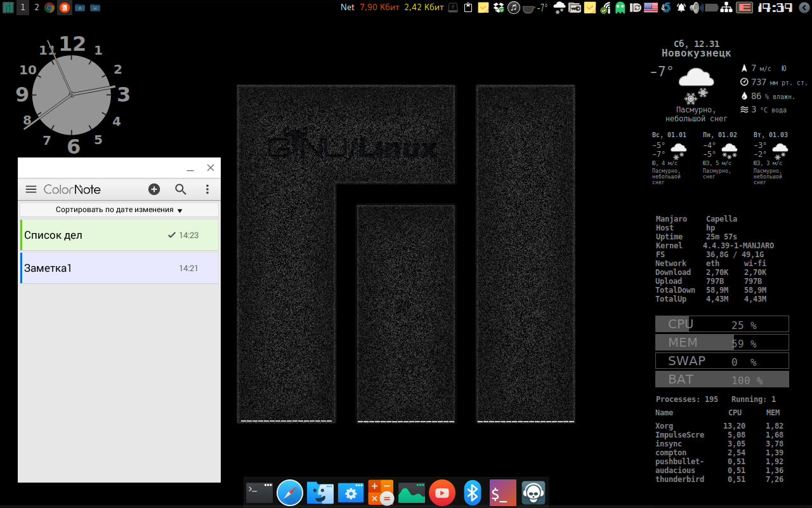812x508 pixels.
Task: Launch the terminal from the dock
Action: pos(259,493)
